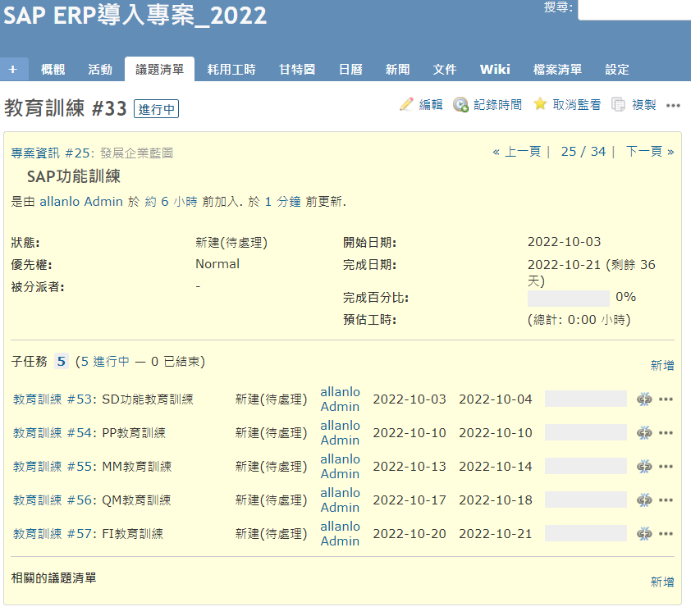This screenshot has width=691, height=616.
Task: Switch to the 概觀 tab
Action: (53, 69)
